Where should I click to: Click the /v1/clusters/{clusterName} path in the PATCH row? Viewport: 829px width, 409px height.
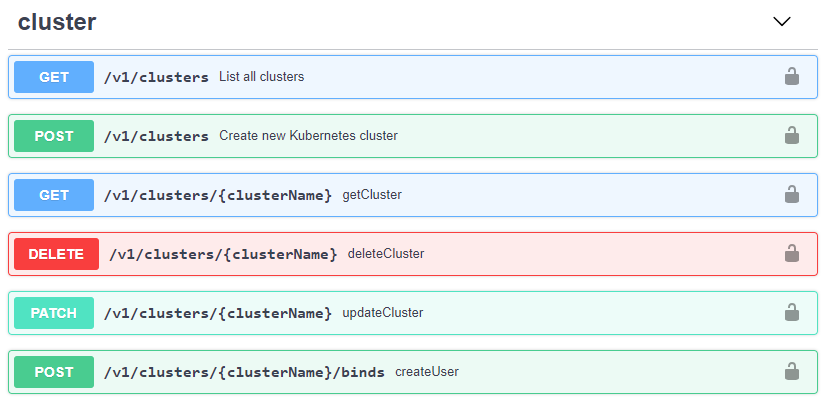(218, 313)
